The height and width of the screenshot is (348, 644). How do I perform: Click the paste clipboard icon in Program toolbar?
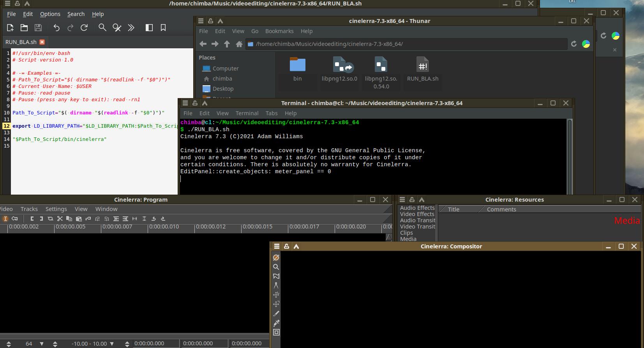pyautogui.click(x=79, y=219)
